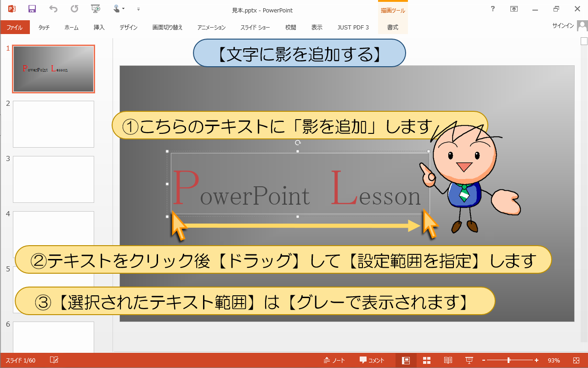Viewport: 588px width, 368px height.
Task: Click the spell check book icon
Action: (x=54, y=360)
